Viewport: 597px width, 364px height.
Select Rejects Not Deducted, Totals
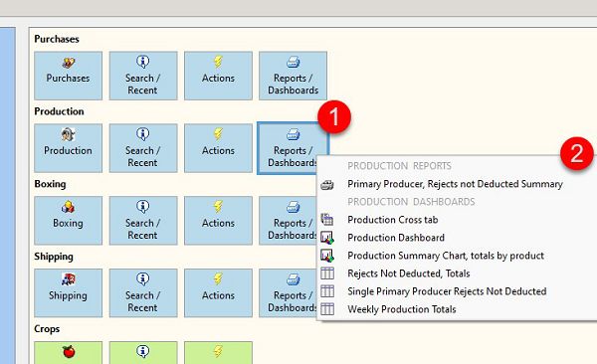[x=409, y=273]
